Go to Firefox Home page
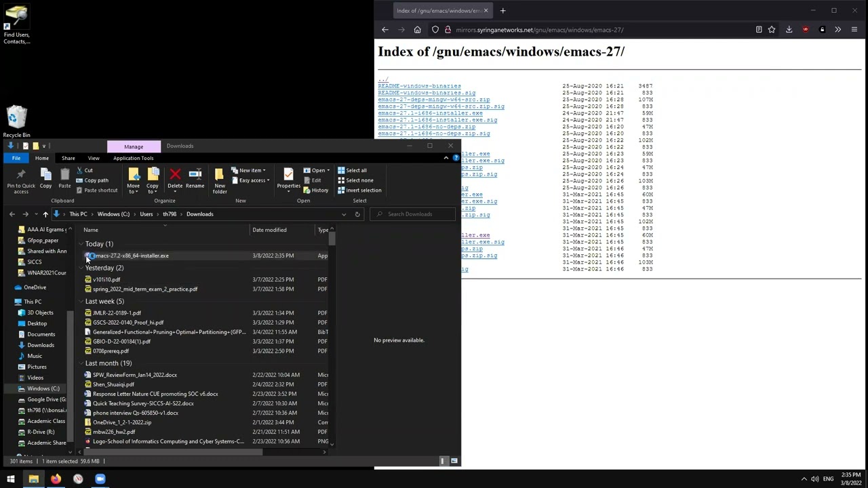Viewport: 868px width, 488px height. tap(418, 30)
